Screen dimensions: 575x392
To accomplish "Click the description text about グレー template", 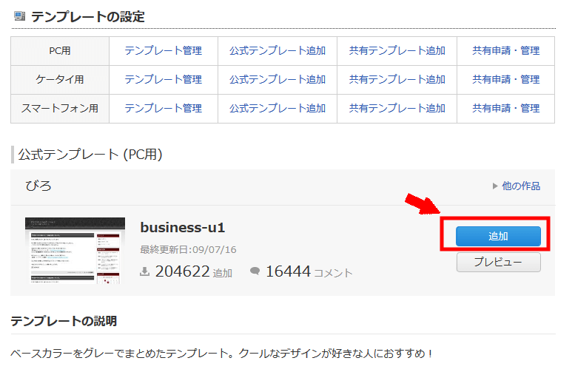I will tap(222, 354).
